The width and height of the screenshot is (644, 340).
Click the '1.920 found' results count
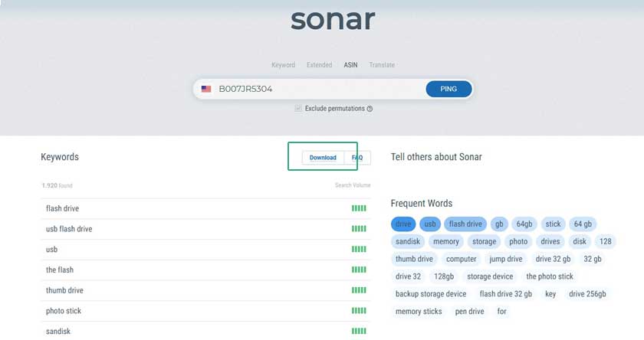(x=57, y=186)
